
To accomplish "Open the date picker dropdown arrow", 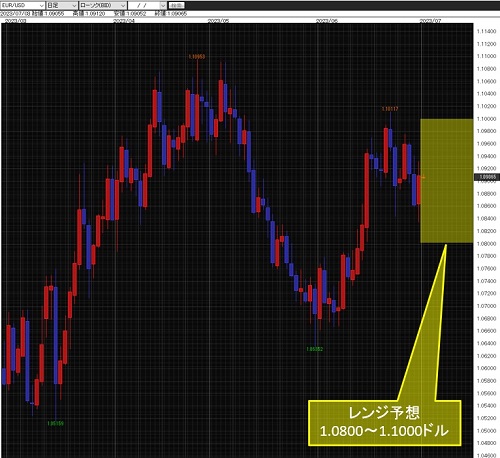I will pyautogui.click(x=163, y=5).
